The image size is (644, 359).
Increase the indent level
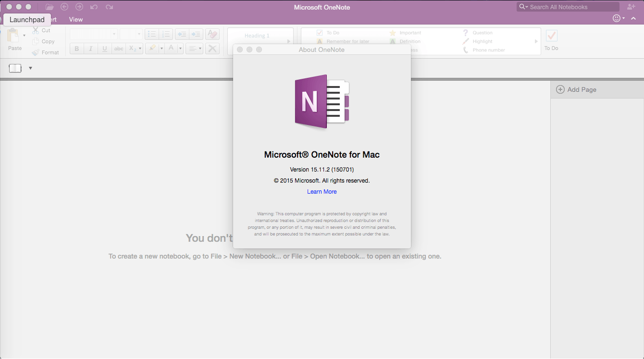(x=196, y=34)
